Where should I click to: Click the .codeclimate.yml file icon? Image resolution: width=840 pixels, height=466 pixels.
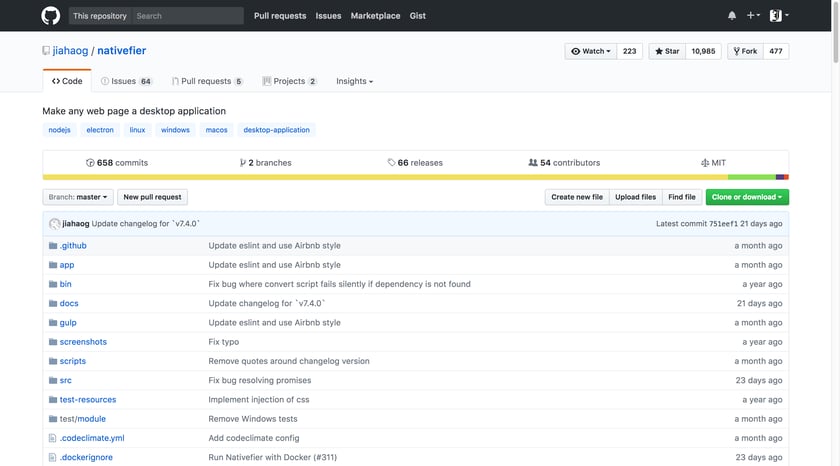point(52,438)
